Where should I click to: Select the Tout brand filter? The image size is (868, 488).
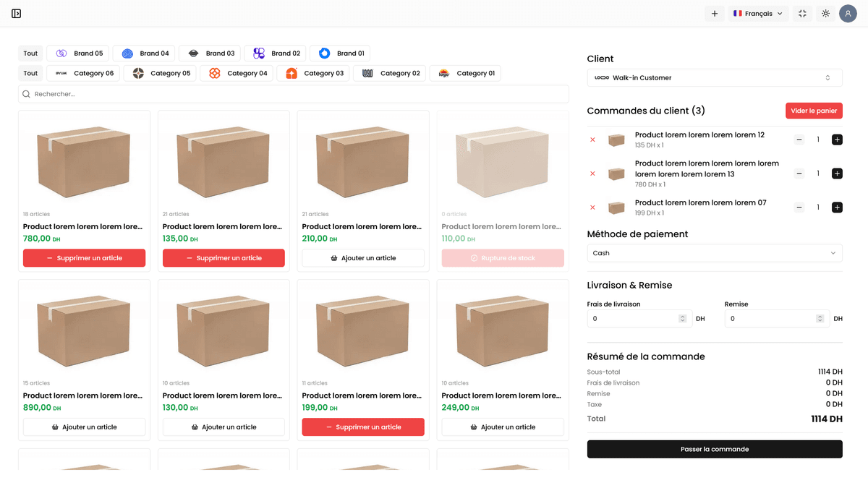pyautogui.click(x=30, y=53)
